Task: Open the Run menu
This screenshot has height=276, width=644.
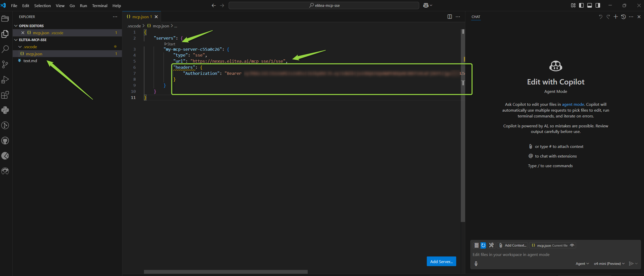Action: [83, 5]
